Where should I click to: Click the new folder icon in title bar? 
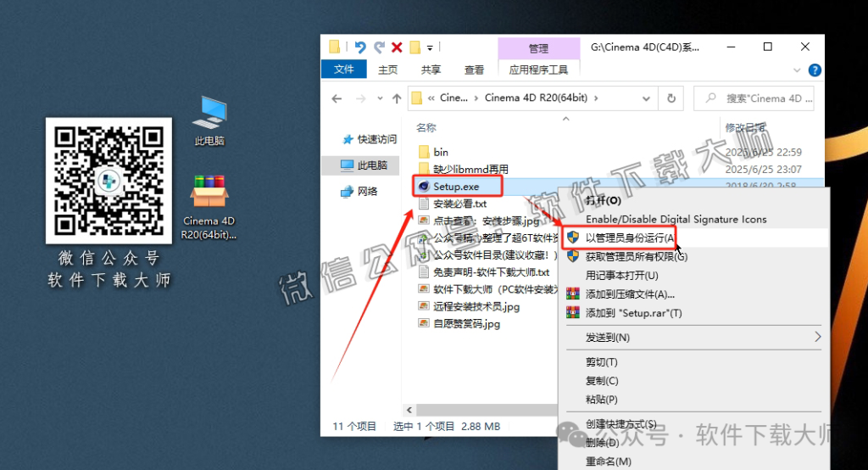415,48
